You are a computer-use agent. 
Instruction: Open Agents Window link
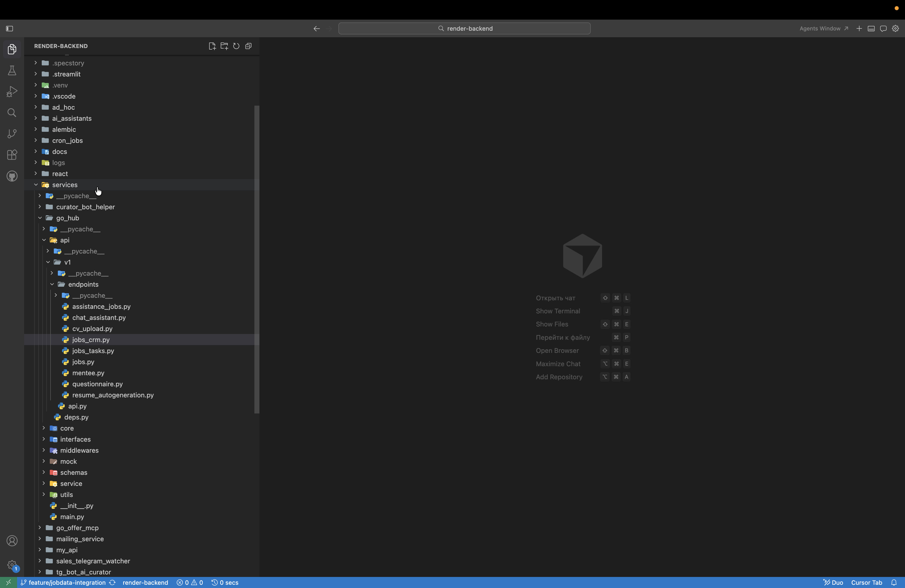(x=824, y=28)
